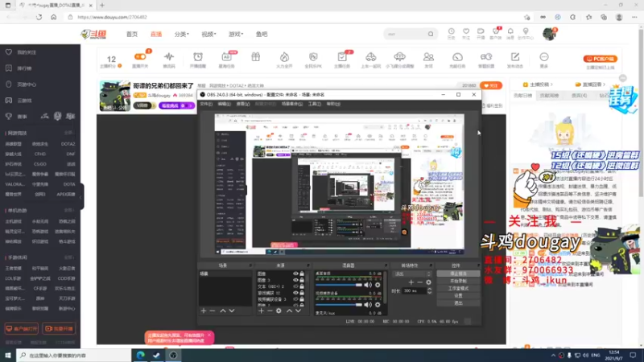Open 工具(T) menu in OBS
The width and height of the screenshot is (644, 362).
(x=315, y=105)
